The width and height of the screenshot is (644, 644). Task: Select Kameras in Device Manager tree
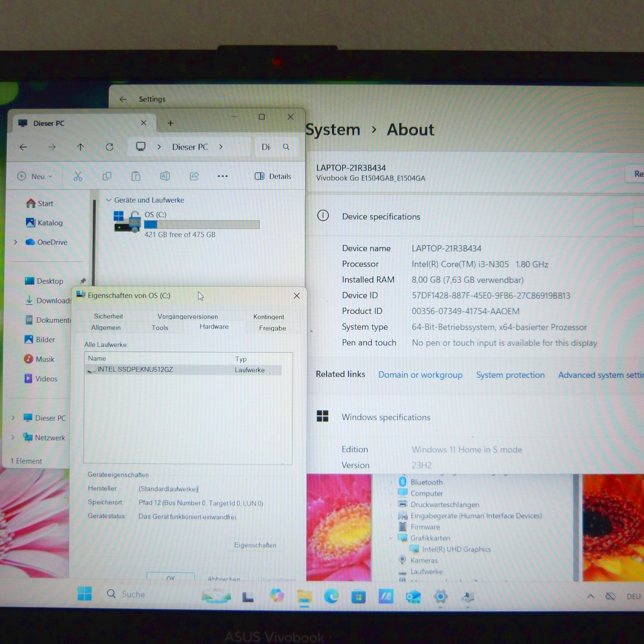[x=418, y=560]
